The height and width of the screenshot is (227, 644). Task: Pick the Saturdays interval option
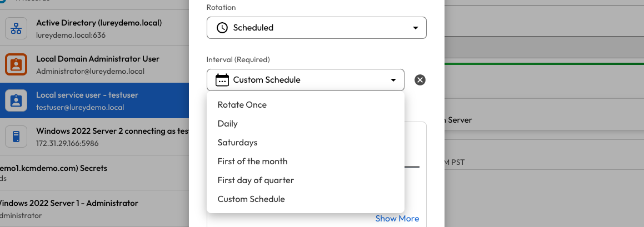point(238,143)
